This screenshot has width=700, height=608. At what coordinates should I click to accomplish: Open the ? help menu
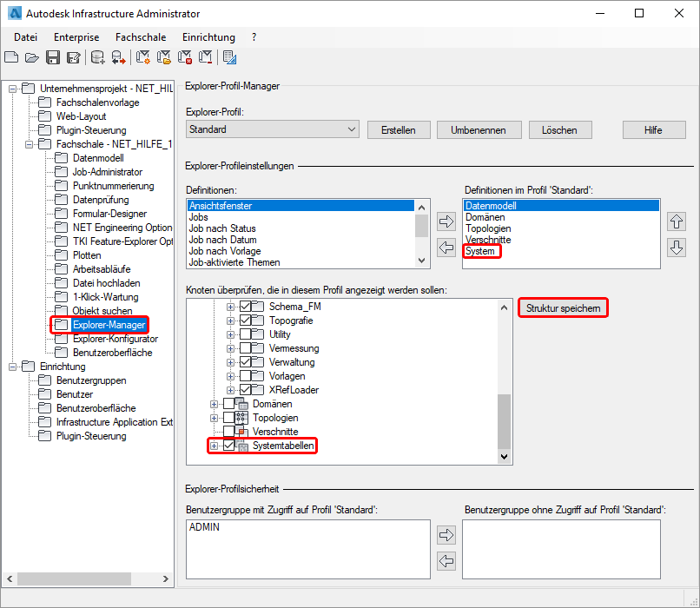[x=254, y=37]
